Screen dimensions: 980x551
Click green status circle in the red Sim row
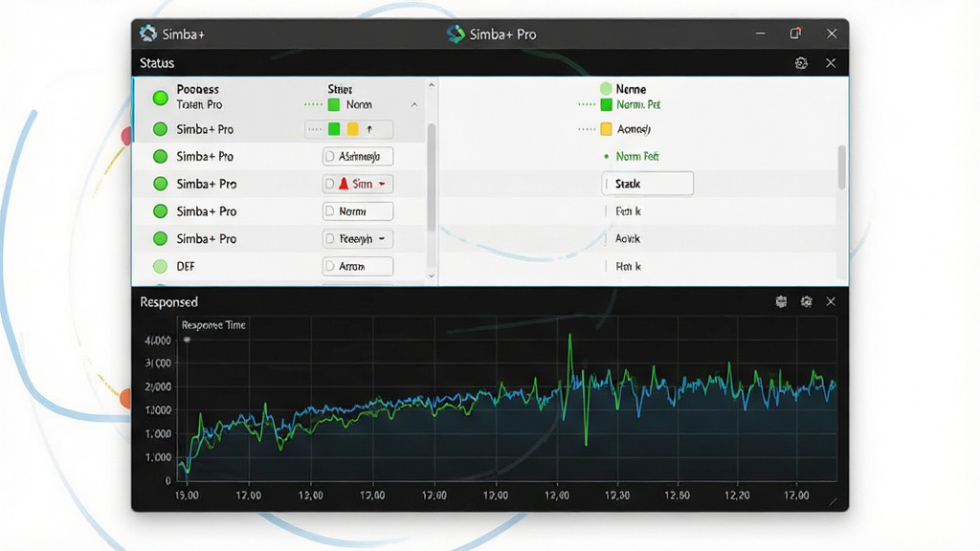160,184
